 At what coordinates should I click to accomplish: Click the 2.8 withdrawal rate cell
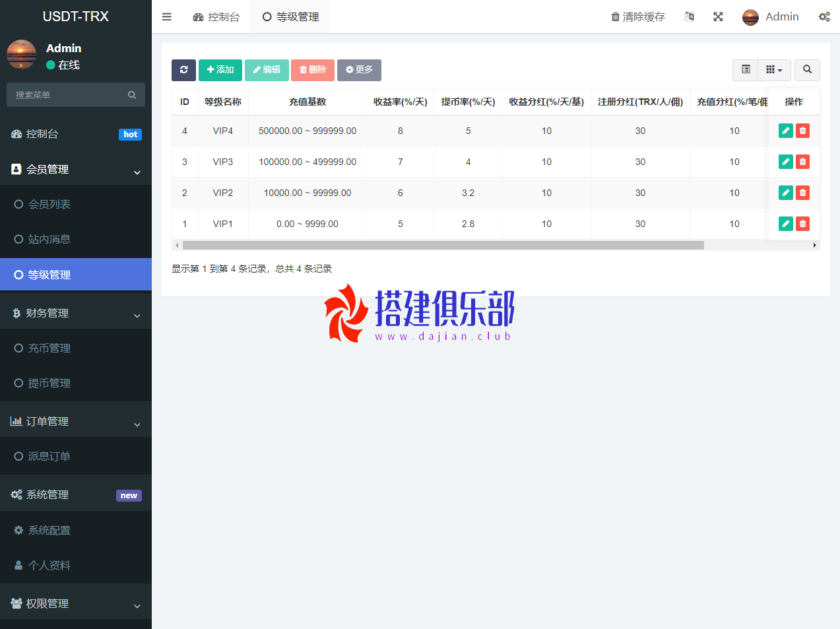[x=468, y=224]
